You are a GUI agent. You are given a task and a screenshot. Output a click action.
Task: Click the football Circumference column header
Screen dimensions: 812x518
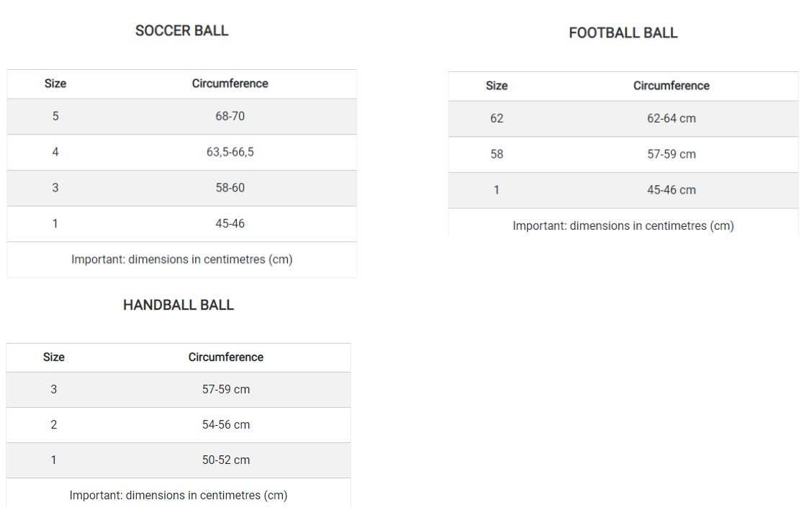click(671, 86)
